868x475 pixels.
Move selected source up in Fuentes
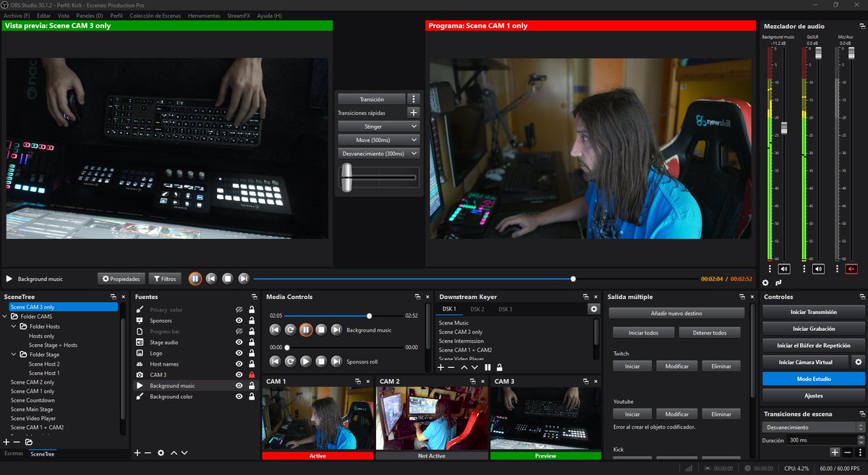click(173, 453)
